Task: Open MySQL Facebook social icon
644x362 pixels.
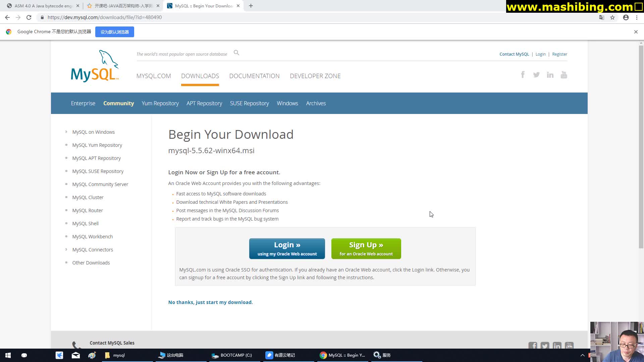Action: (x=523, y=74)
